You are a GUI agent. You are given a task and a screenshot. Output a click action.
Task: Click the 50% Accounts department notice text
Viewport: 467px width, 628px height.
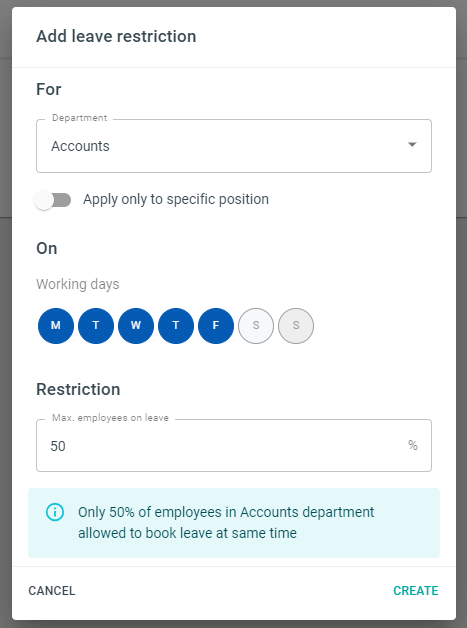coord(226,522)
